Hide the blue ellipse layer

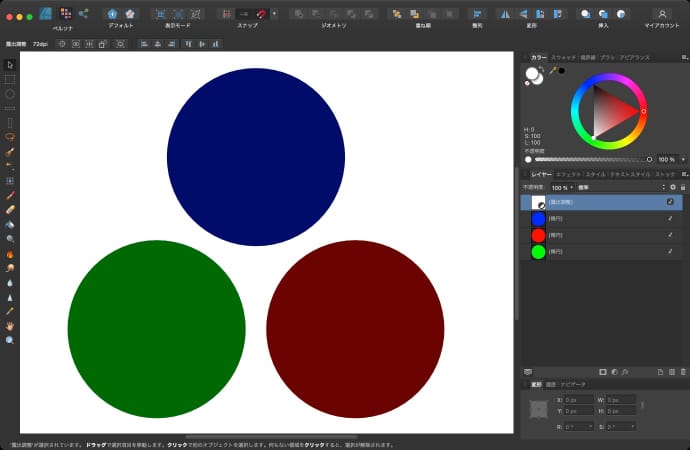pos(670,218)
